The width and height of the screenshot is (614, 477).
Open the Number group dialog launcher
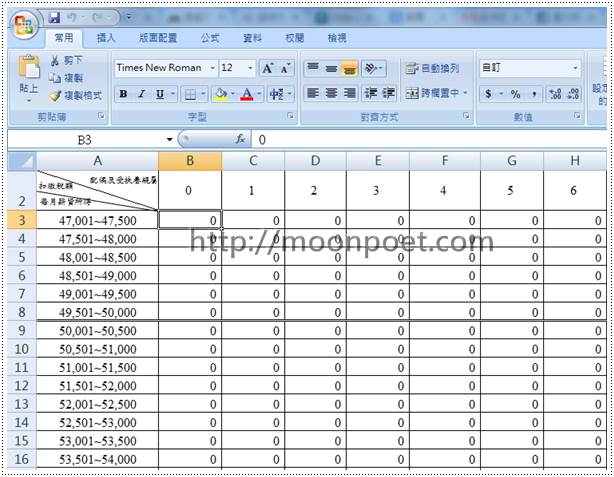(x=577, y=116)
